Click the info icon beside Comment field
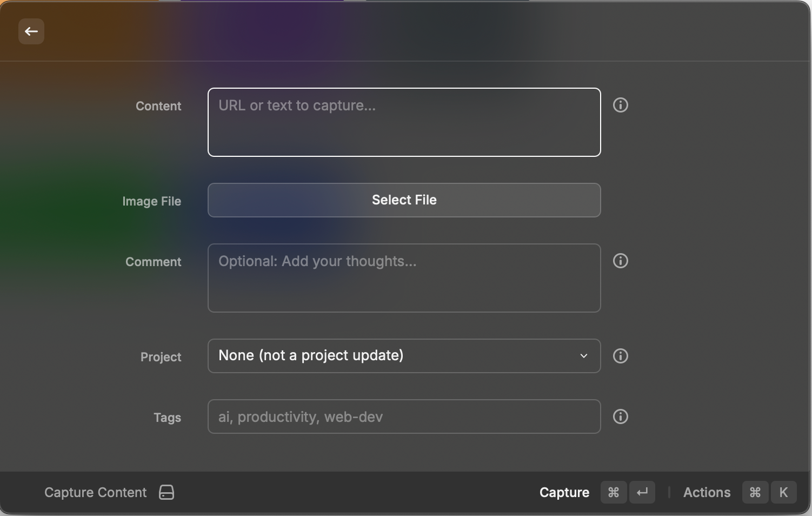This screenshot has height=516, width=812. pos(621,261)
